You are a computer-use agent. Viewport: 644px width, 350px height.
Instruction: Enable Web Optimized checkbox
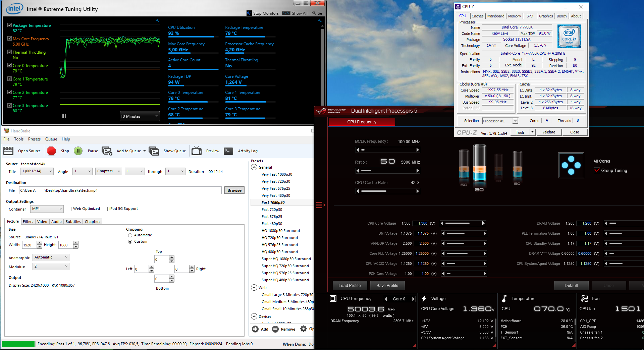point(69,209)
